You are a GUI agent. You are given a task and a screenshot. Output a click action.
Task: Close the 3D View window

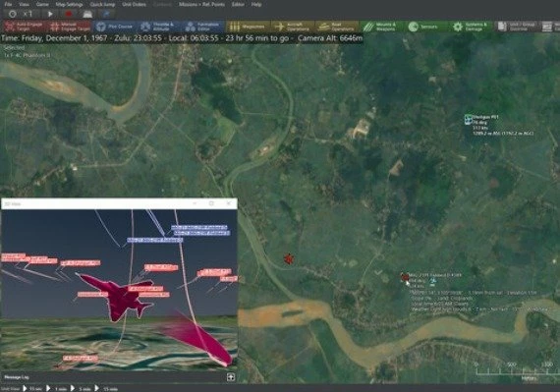click(229, 203)
